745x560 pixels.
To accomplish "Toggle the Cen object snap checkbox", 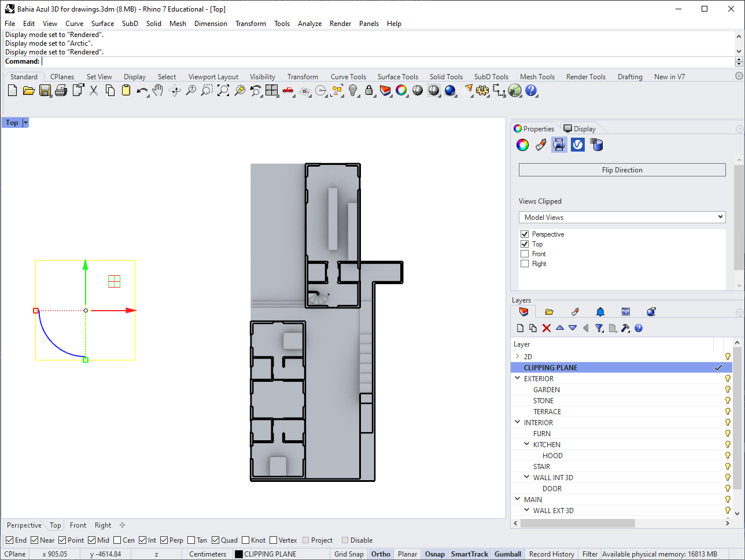I will click(117, 540).
